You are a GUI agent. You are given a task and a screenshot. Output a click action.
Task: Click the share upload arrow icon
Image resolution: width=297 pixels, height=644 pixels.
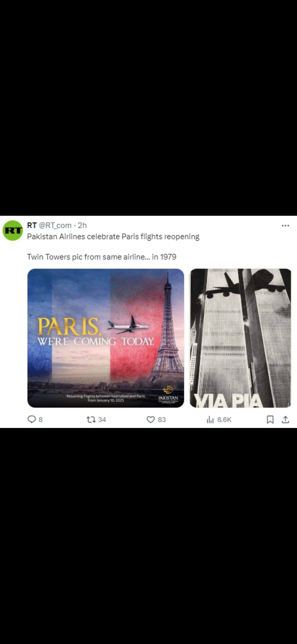(285, 419)
